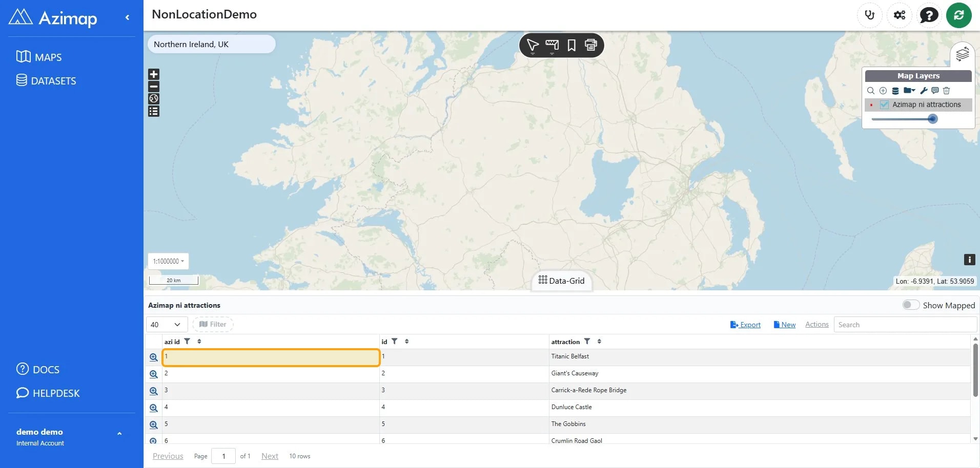Click the New record link

785,325
